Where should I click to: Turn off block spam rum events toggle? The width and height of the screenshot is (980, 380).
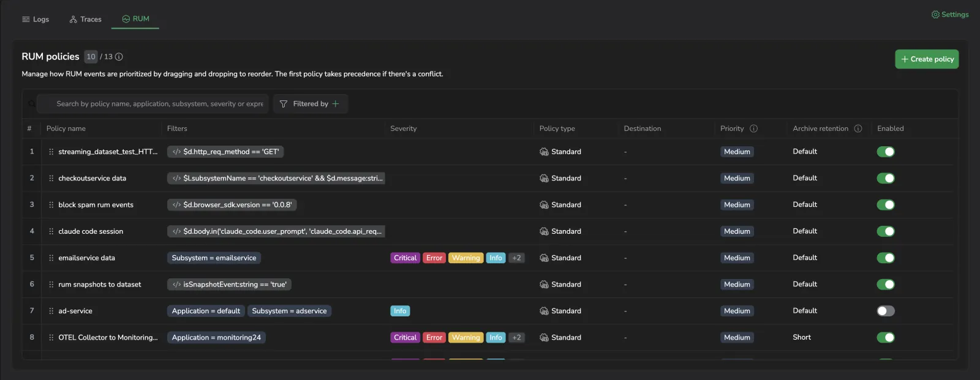point(886,205)
